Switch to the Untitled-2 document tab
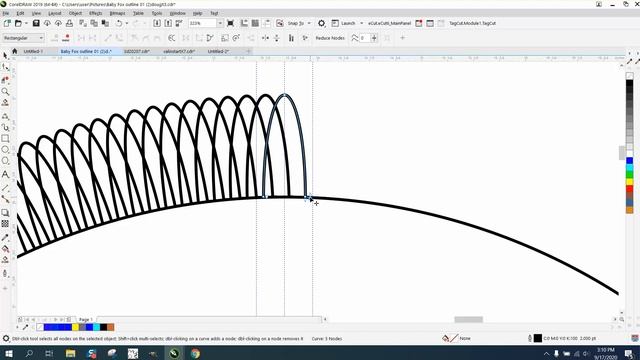 click(x=218, y=51)
